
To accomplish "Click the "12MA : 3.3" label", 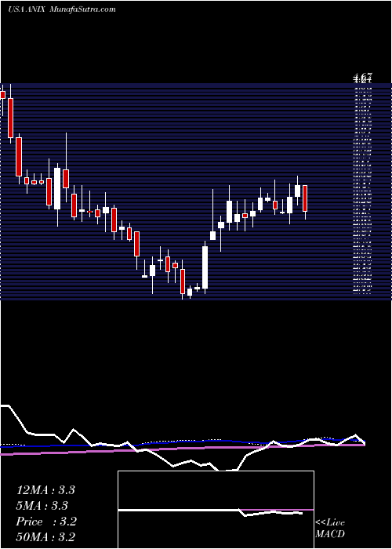I will (45, 490).
